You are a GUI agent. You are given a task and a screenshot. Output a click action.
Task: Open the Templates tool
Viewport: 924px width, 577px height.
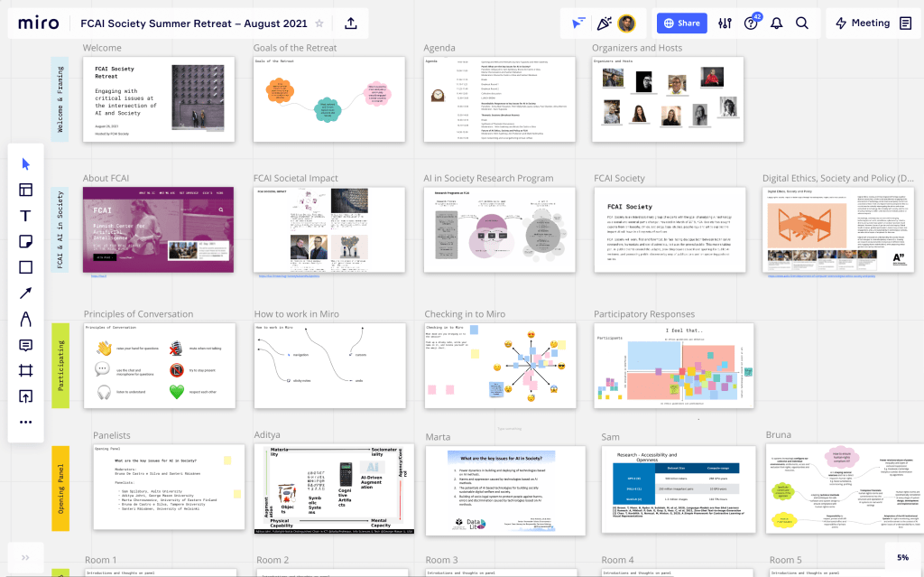(x=25, y=190)
